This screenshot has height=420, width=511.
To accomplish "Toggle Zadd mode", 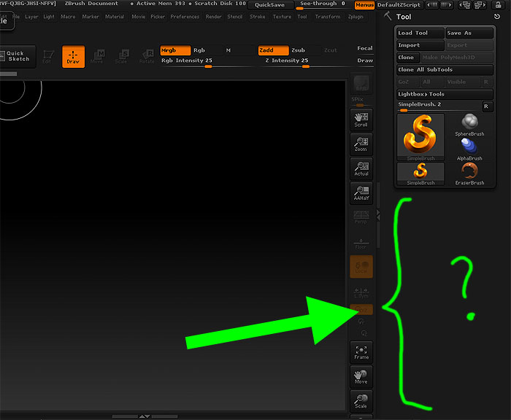I will (x=273, y=50).
